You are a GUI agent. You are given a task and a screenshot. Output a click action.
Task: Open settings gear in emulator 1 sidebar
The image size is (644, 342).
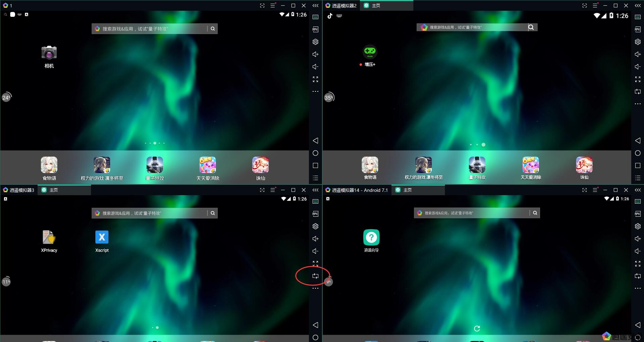(x=315, y=42)
